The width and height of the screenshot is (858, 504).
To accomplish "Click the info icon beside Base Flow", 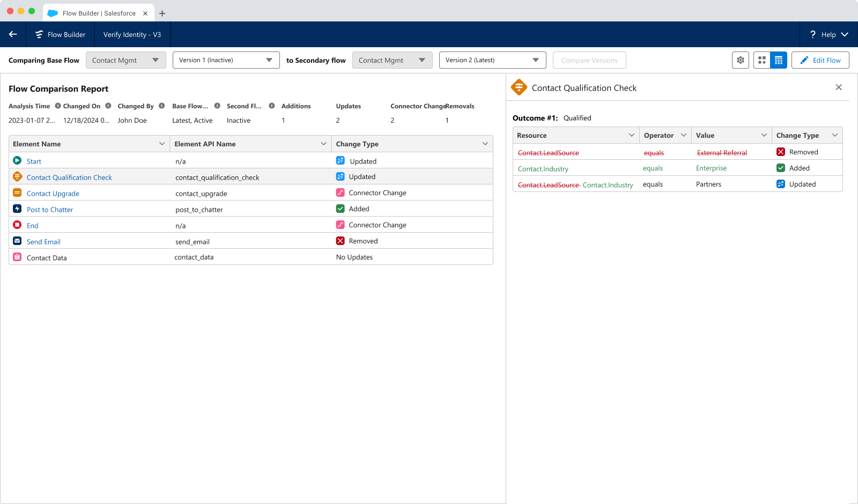I will tap(217, 106).
